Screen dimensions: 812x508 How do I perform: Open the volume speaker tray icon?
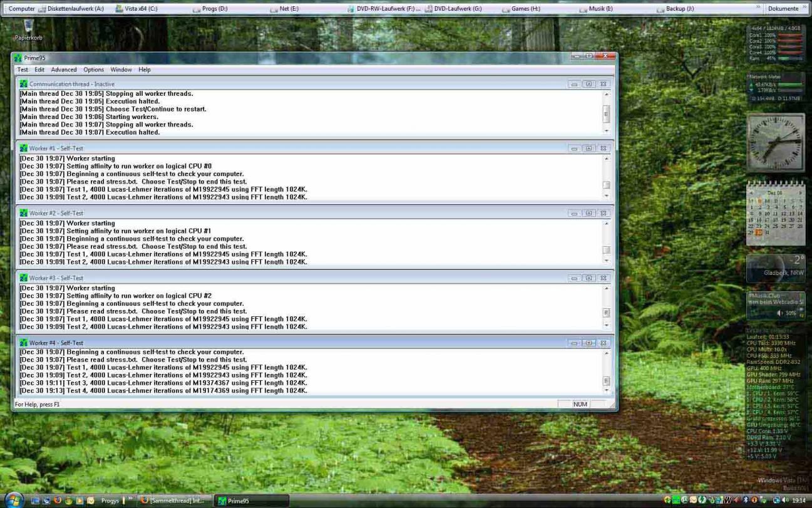click(x=785, y=500)
